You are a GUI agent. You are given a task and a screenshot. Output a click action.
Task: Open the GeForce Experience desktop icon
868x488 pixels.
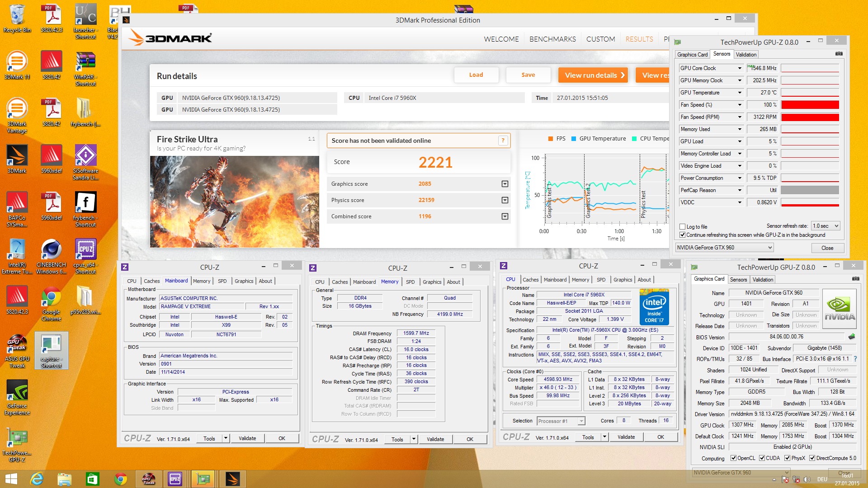point(17,397)
